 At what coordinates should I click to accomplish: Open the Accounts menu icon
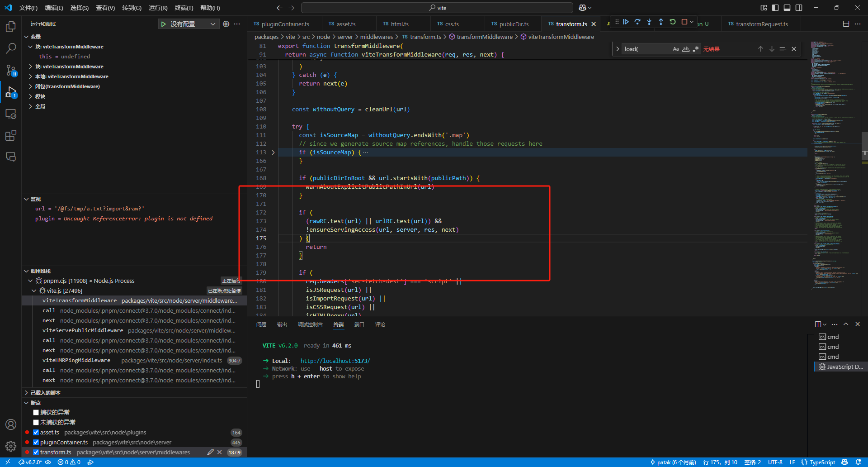click(11, 424)
